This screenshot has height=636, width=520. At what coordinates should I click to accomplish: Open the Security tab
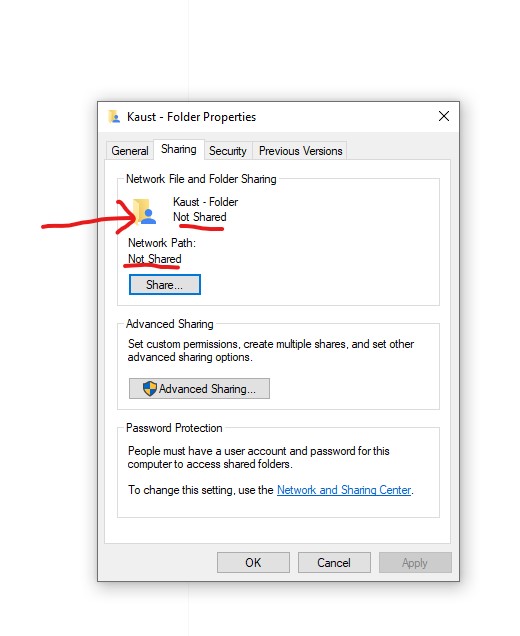pos(228,151)
